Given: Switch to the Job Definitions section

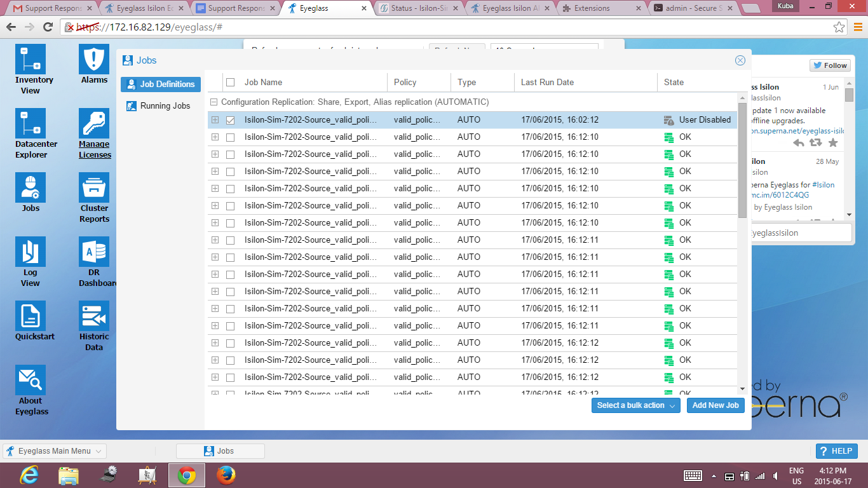Looking at the screenshot, I should click(161, 84).
